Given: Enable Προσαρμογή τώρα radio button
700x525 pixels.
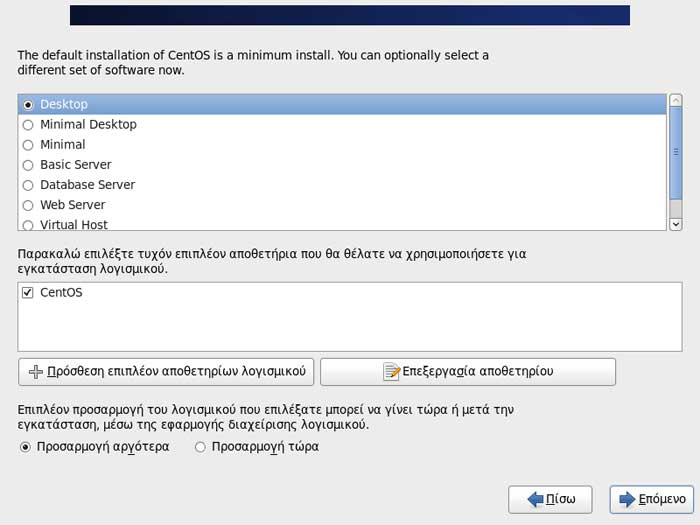Looking at the screenshot, I should [x=200, y=447].
